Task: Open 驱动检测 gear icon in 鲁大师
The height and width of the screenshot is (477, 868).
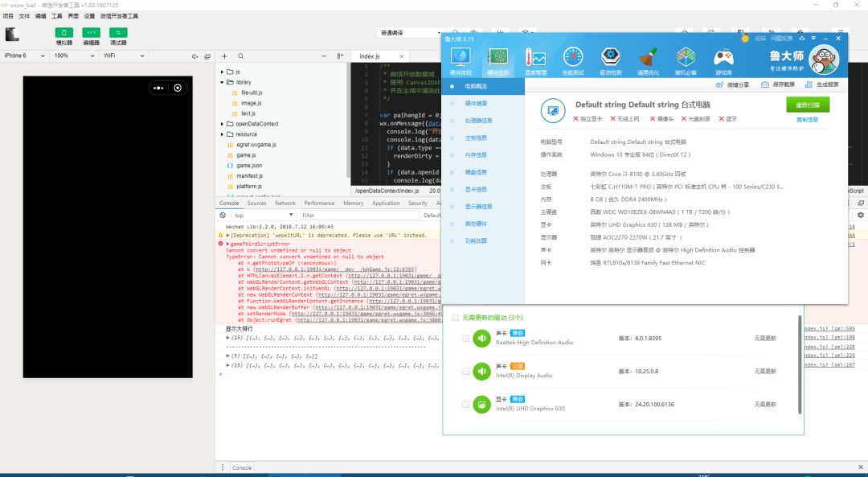Action: pyautogui.click(x=610, y=61)
